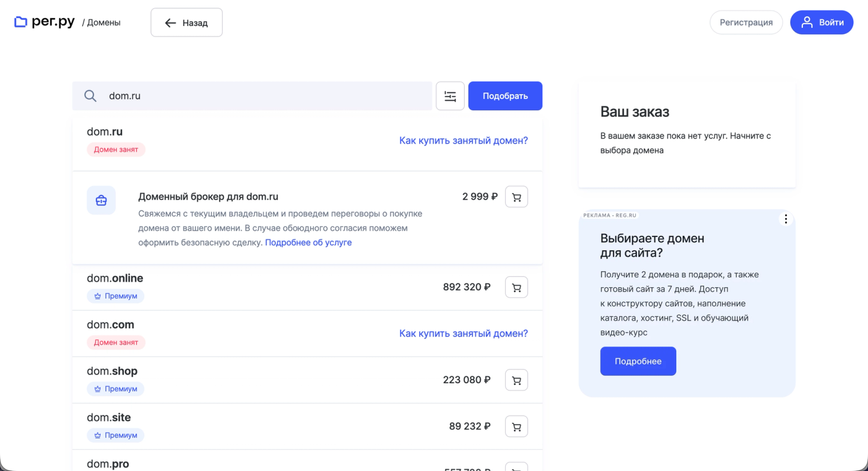Open the search filter settings icon
The width and height of the screenshot is (868, 471).
point(450,96)
